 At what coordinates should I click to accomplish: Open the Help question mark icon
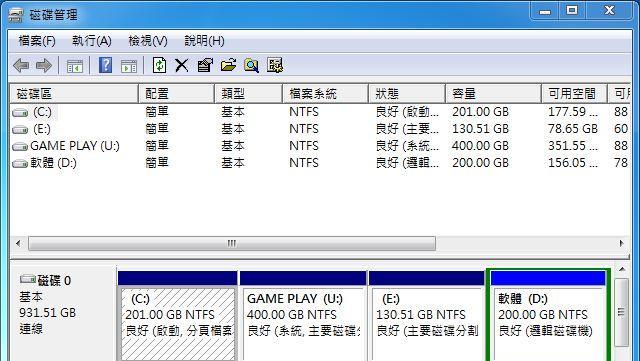click(105, 65)
